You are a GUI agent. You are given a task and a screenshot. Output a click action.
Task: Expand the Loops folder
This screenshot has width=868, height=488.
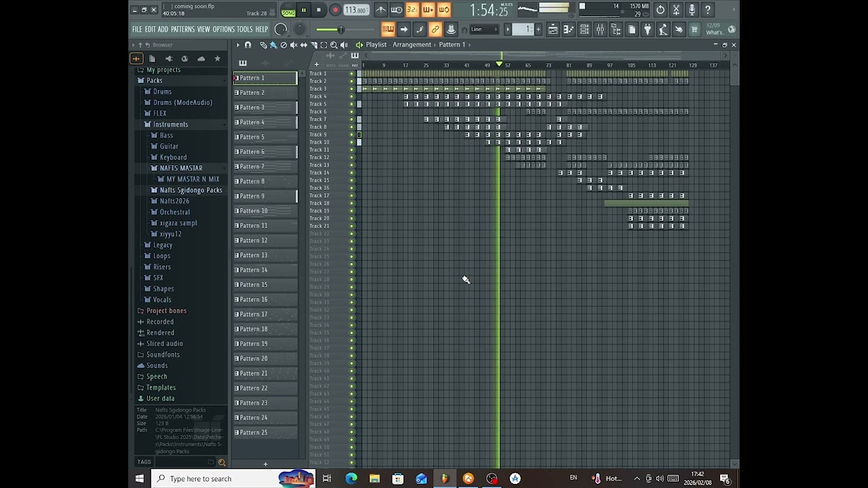161,256
